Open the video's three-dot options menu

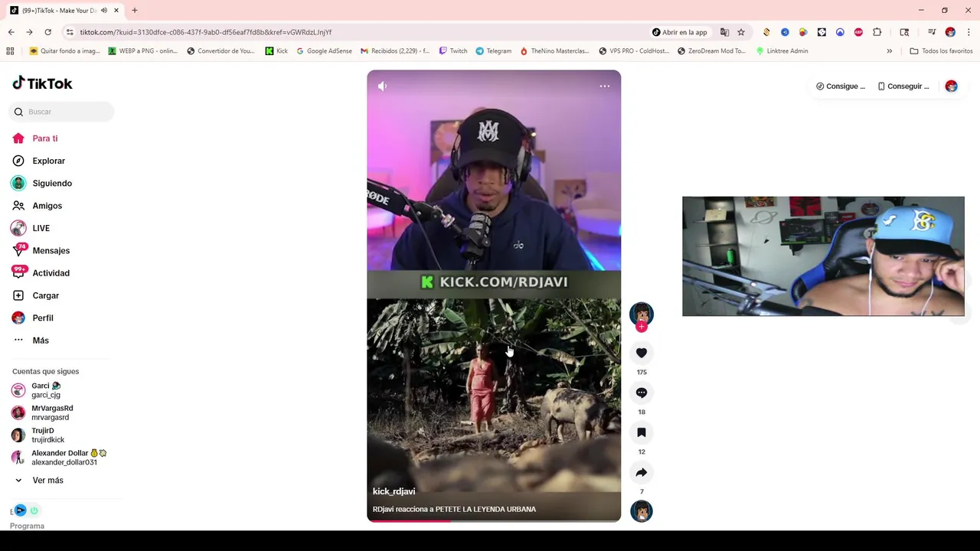tap(604, 86)
